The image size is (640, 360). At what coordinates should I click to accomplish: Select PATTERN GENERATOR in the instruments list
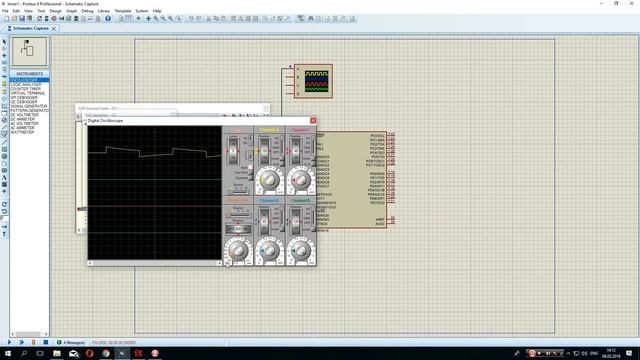coord(29,111)
